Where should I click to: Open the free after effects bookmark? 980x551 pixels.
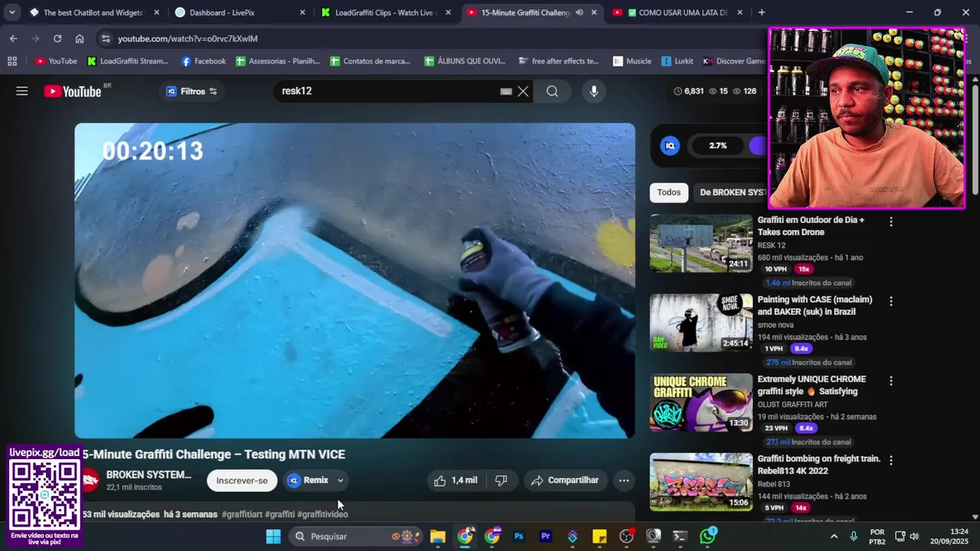pyautogui.click(x=558, y=61)
